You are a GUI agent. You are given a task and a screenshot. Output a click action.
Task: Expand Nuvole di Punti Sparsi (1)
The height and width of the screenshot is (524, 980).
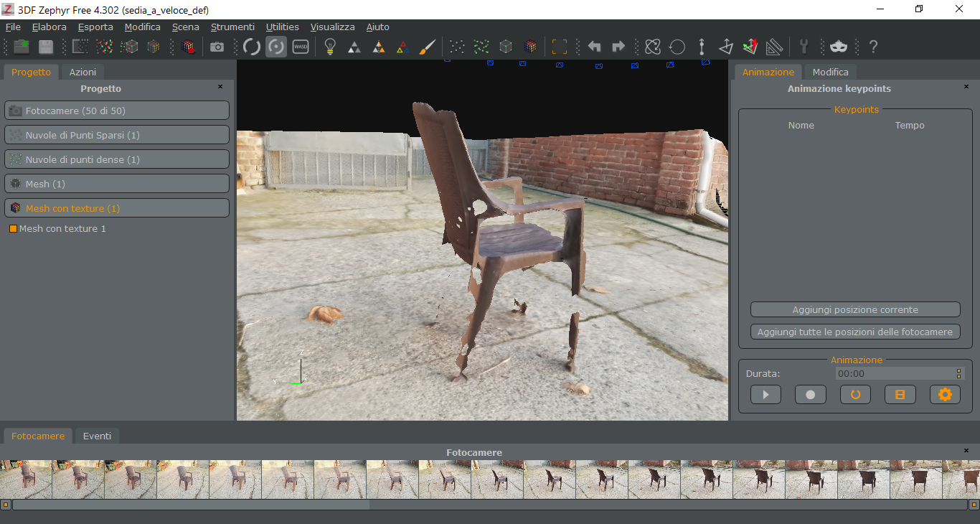[x=117, y=135]
